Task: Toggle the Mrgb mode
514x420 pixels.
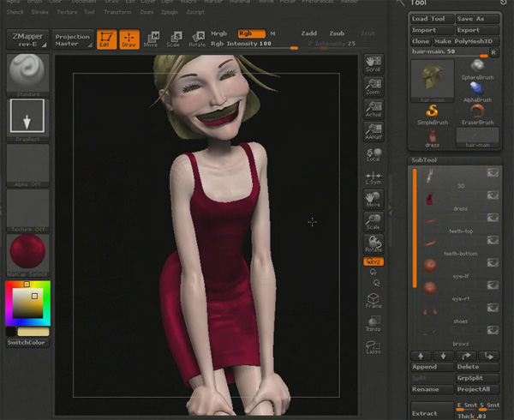Action: (x=219, y=33)
